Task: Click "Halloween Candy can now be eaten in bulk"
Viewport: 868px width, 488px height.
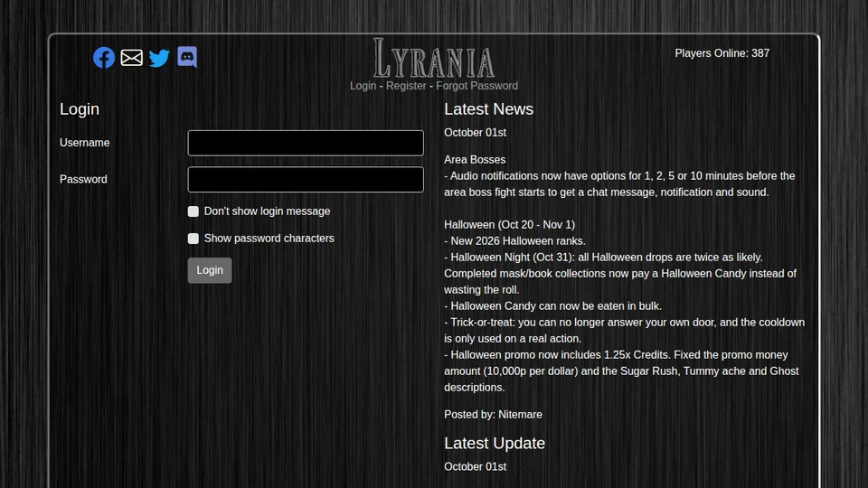Action: tap(553, 306)
